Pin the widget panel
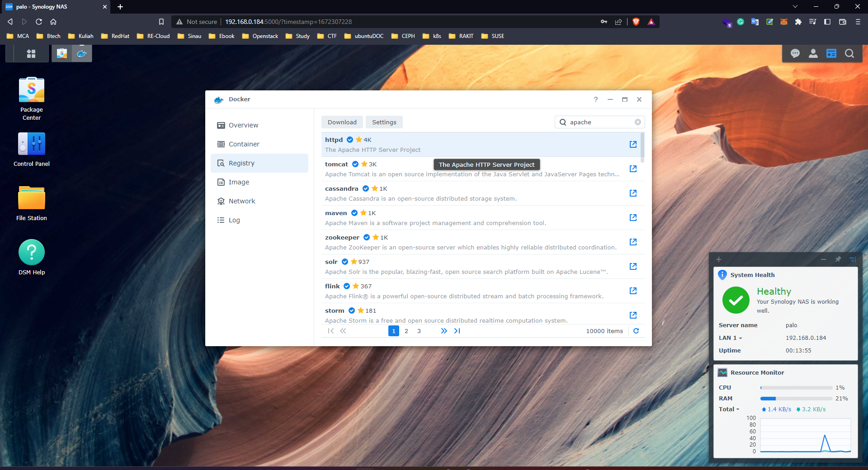Viewport: 868px width, 470px height. [x=838, y=259]
